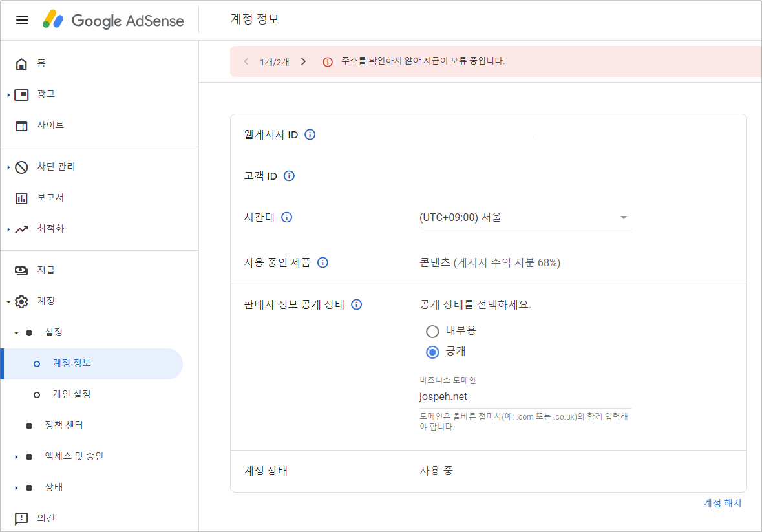
Task: Open info tooltip for 시간대
Action: [x=287, y=217]
